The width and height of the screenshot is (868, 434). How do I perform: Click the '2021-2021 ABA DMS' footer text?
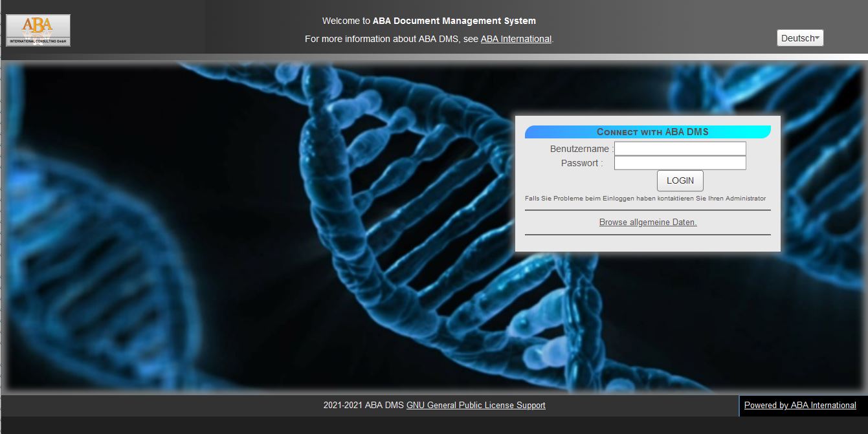pyautogui.click(x=364, y=406)
